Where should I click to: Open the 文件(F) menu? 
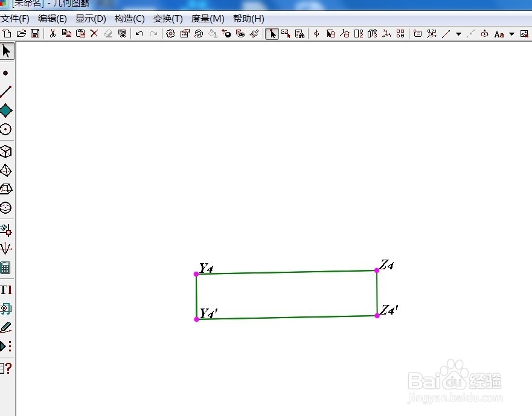(15, 19)
